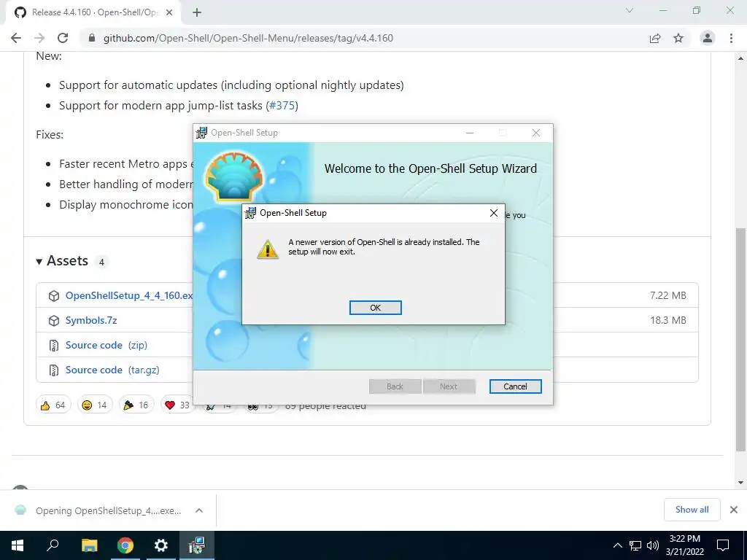Click the Open-Shell seashell logo
This screenshot has height=560, width=747.
tap(233, 176)
